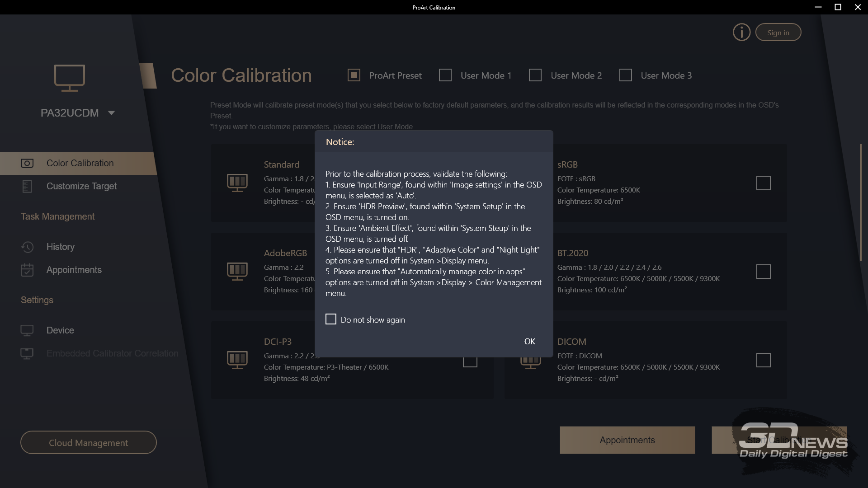
Task: Click the sRGB preset title
Action: (x=567, y=165)
